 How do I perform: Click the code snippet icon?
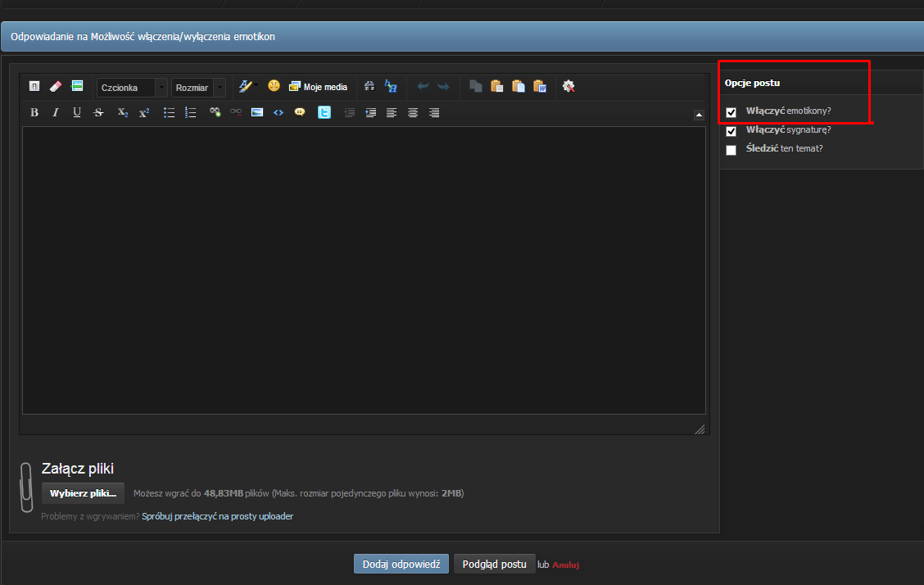point(279,112)
